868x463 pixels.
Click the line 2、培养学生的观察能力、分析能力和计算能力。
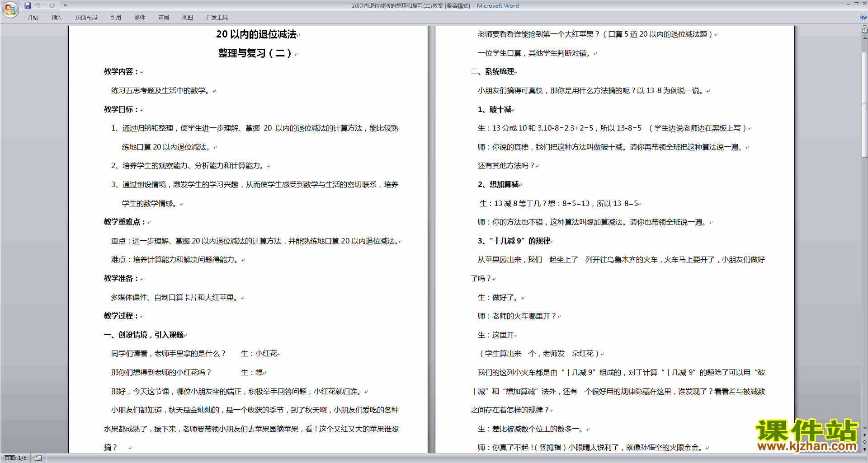coord(189,166)
